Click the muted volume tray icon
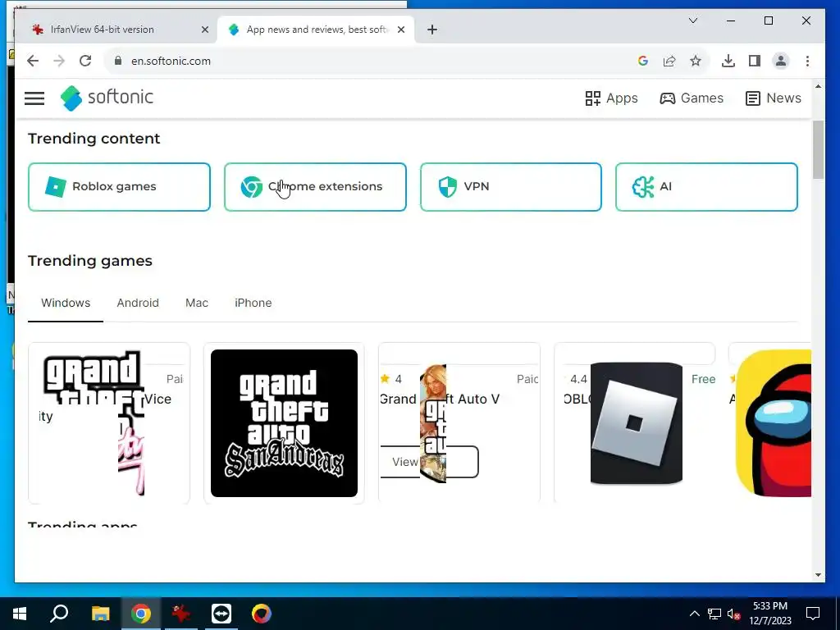The width and height of the screenshot is (840, 630). [734, 614]
